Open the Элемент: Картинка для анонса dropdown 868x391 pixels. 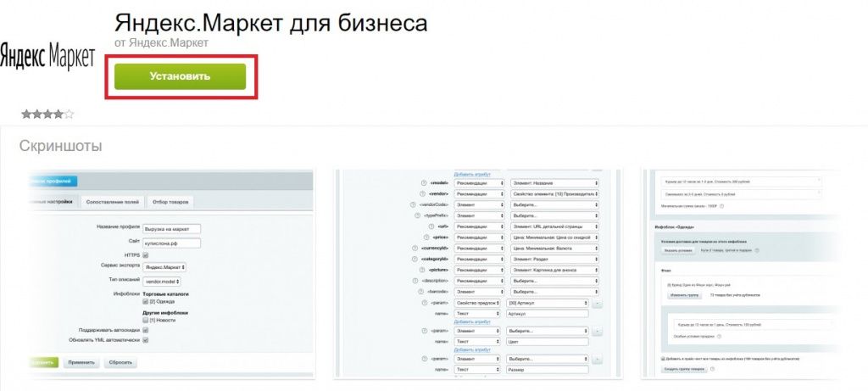(x=553, y=270)
